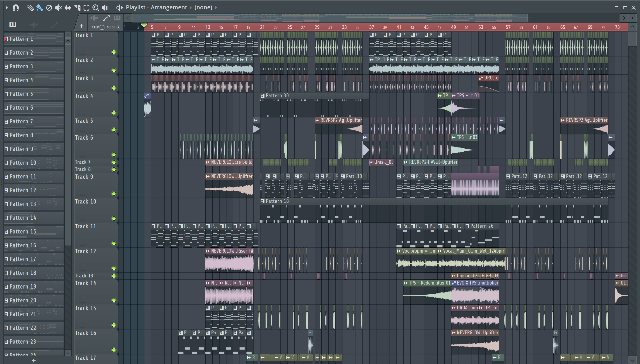Viewport: 640px width, 364px height.
Task: Add a new track with plus button
Action: coord(81,26)
